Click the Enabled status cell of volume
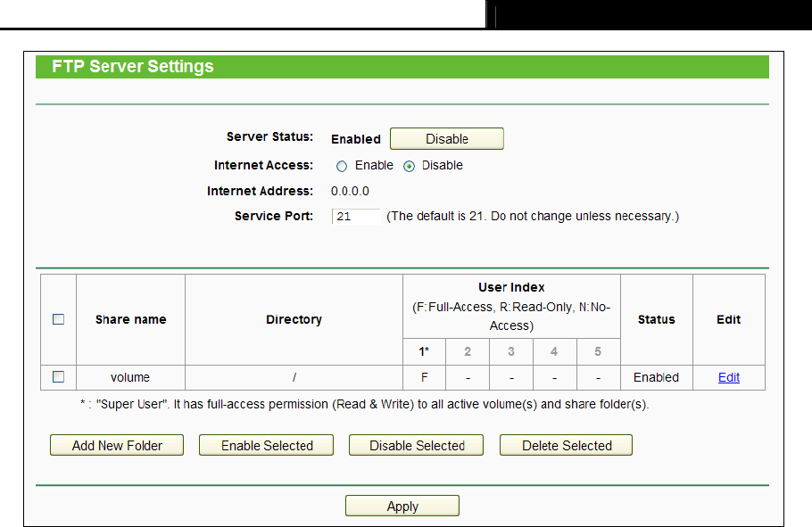This screenshot has height=527, width=812. click(656, 377)
